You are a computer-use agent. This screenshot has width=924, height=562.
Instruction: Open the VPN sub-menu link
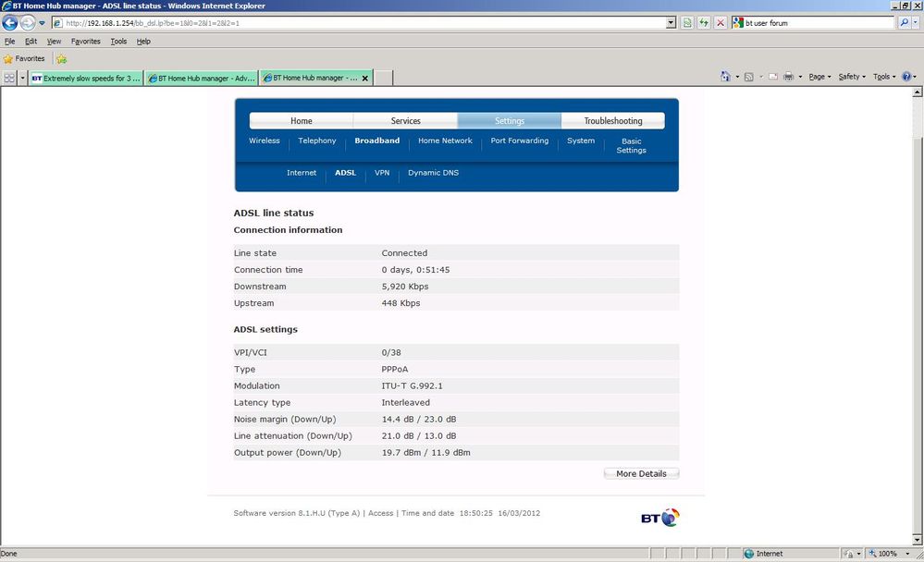[382, 173]
